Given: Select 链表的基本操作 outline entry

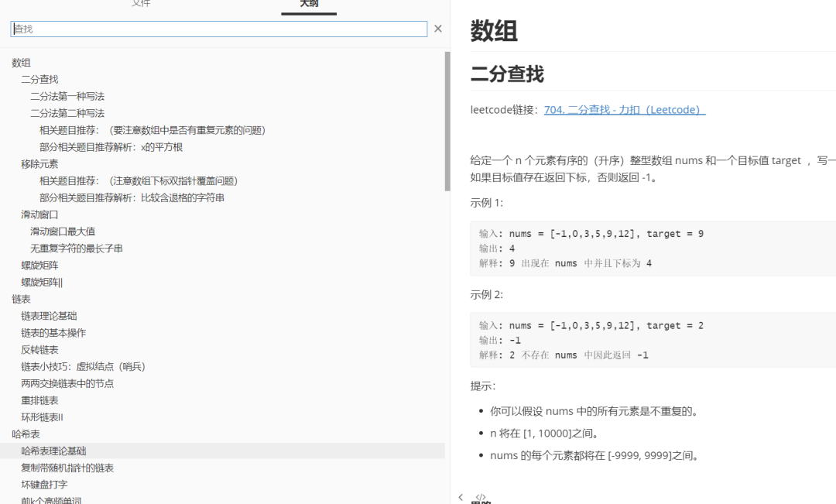Looking at the screenshot, I should click(x=53, y=333).
